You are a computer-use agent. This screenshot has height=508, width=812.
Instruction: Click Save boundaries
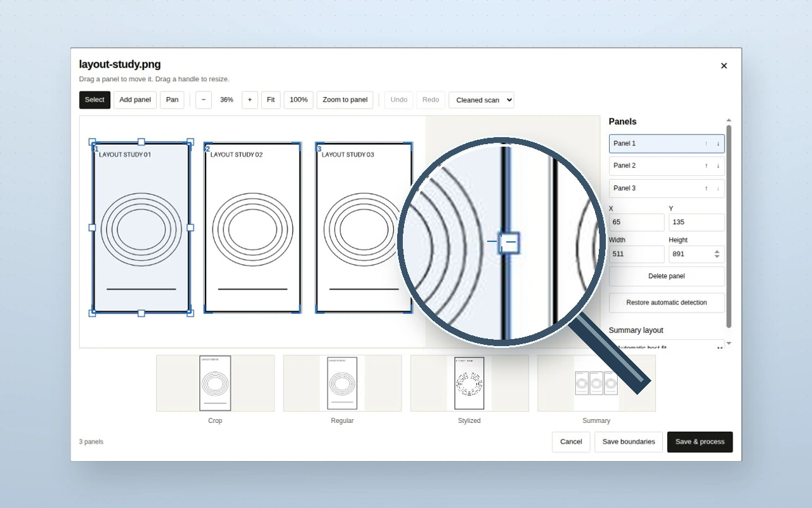tap(629, 442)
